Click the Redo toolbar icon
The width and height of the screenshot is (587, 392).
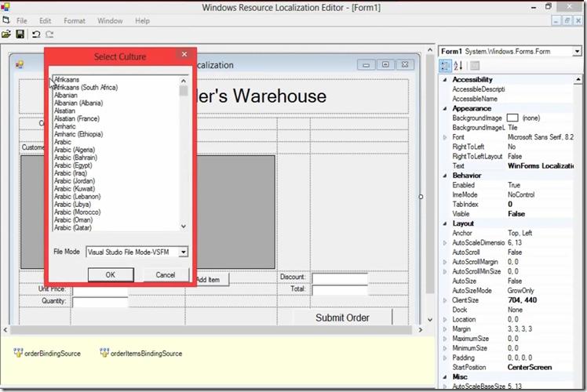[49, 34]
